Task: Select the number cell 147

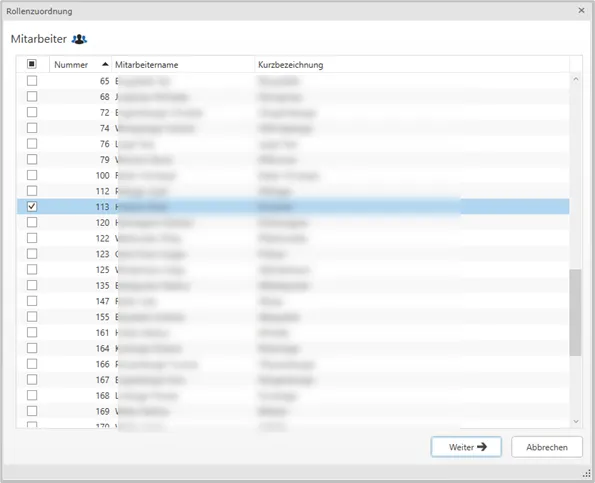Action: click(102, 301)
